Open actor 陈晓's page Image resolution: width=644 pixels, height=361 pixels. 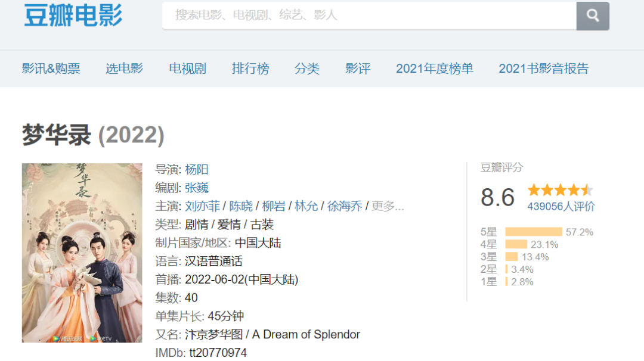coord(241,206)
